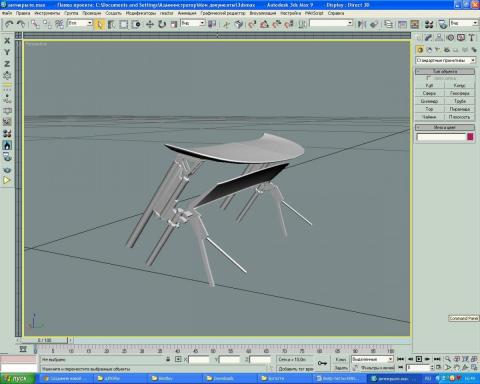This screenshot has height=384, width=480.
Task: Toggle the Window/Crossing selection mode
Action: coord(136,24)
